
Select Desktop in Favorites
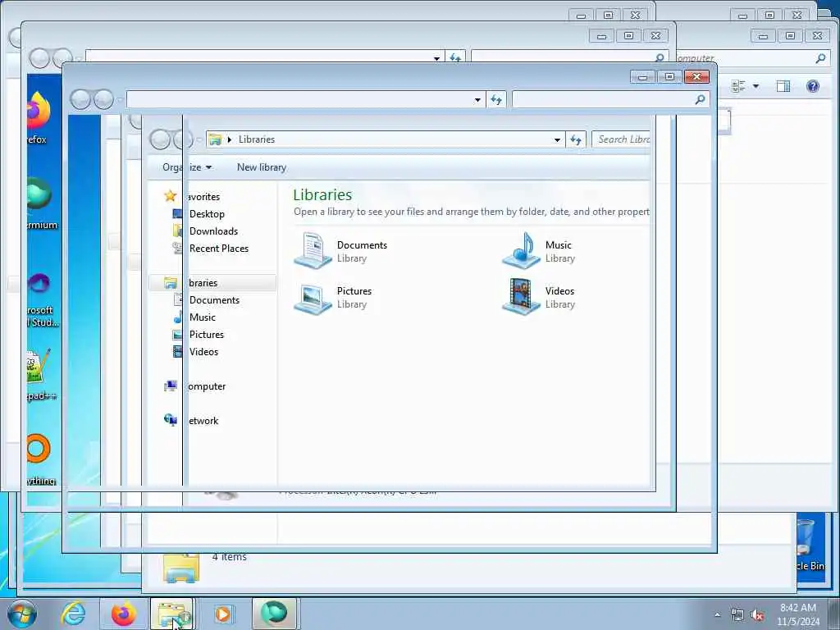tap(207, 214)
